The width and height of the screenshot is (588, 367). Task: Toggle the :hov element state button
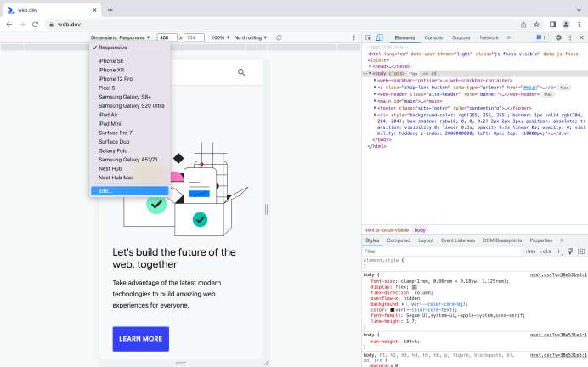tap(530, 251)
